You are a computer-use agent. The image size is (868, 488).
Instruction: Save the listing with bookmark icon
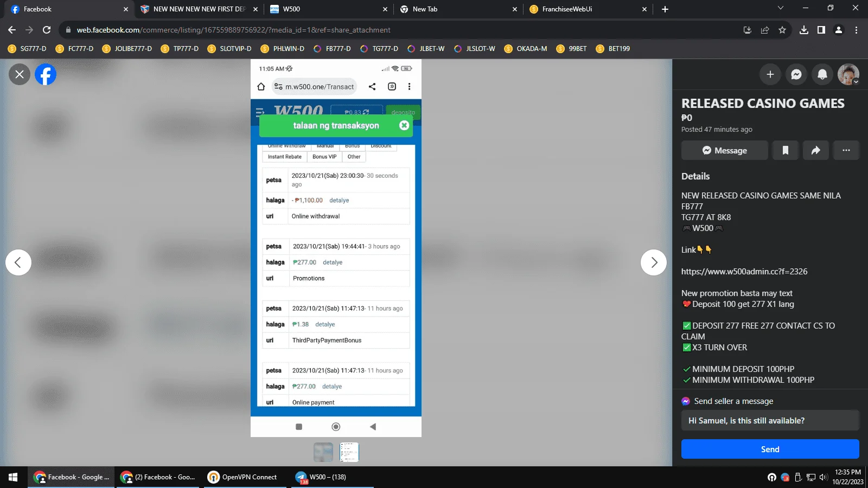click(x=785, y=150)
